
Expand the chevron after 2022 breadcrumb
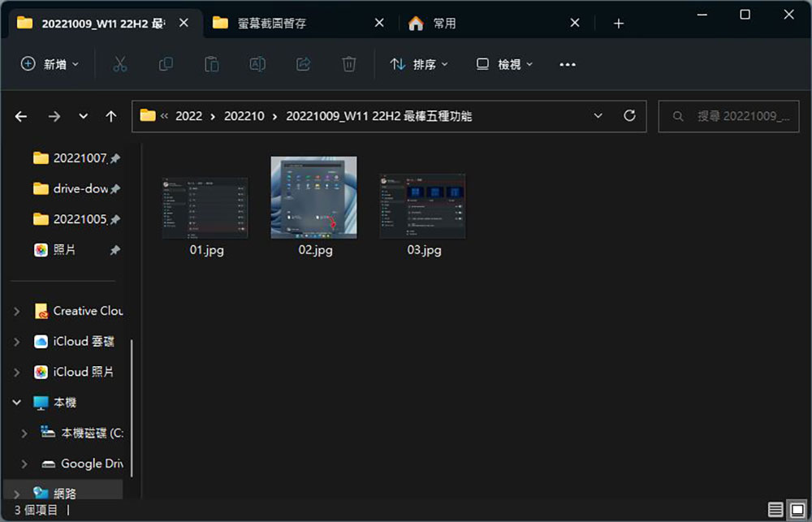[x=213, y=117]
